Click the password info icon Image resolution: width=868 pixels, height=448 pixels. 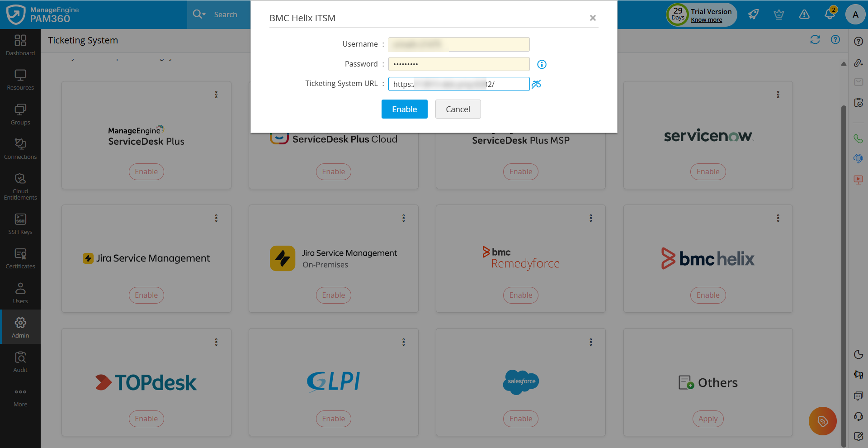click(542, 64)
